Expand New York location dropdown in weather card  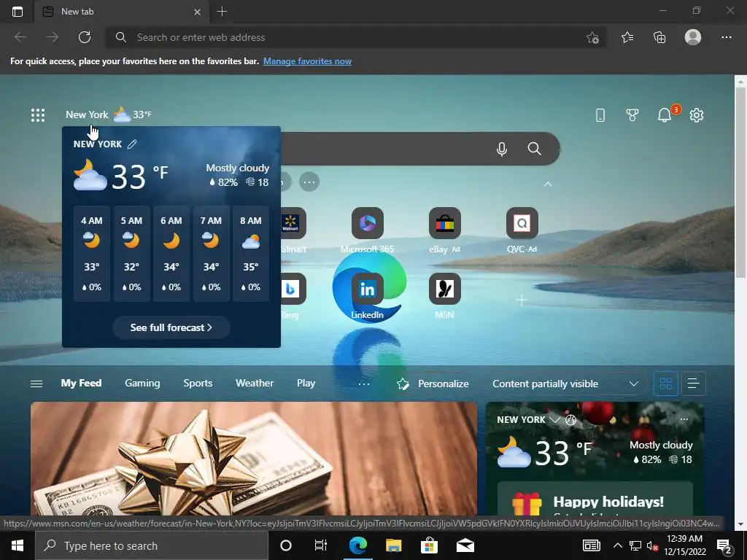(x=554, y=419)
